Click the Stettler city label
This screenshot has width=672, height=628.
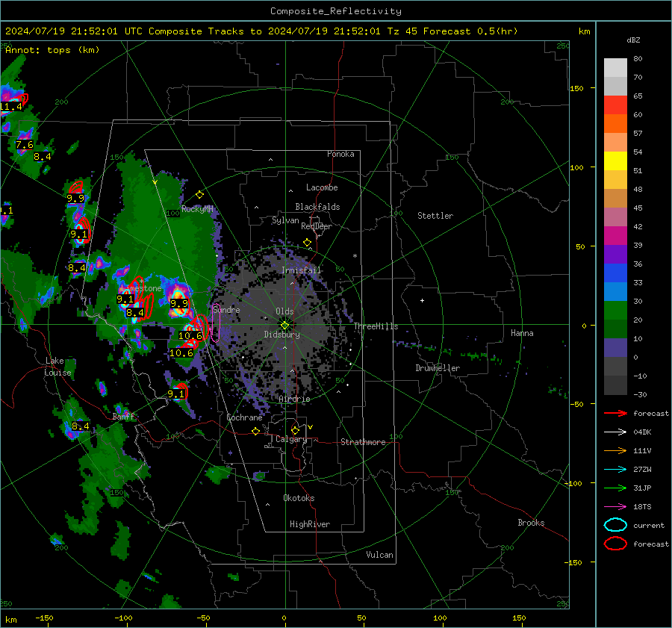[435, 216]
